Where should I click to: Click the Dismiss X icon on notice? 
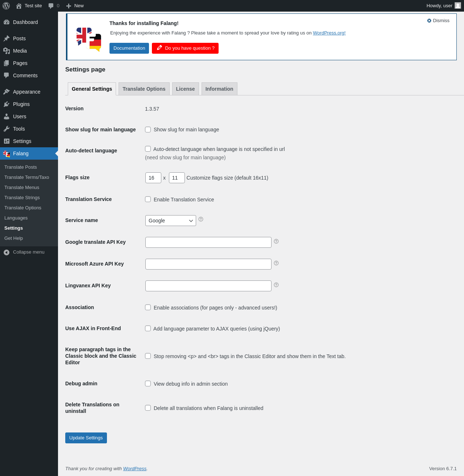(429, 21)
